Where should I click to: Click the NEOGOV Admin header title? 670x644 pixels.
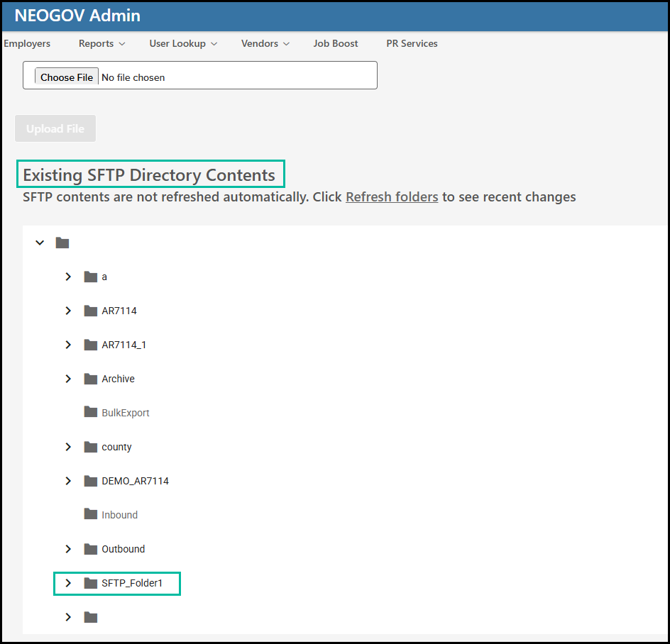pyautogui.click(x=77, y=16)
